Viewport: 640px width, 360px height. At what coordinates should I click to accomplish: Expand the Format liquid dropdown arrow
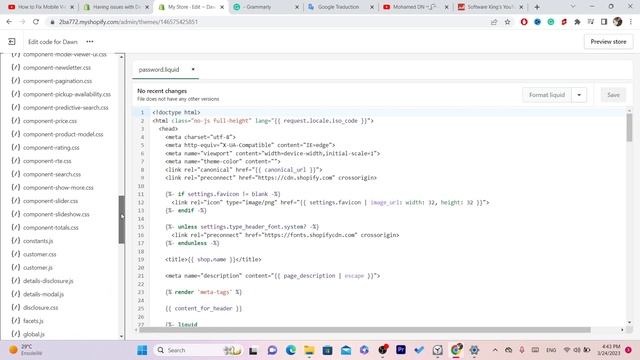pyautogui.click(x=579, y=95)
